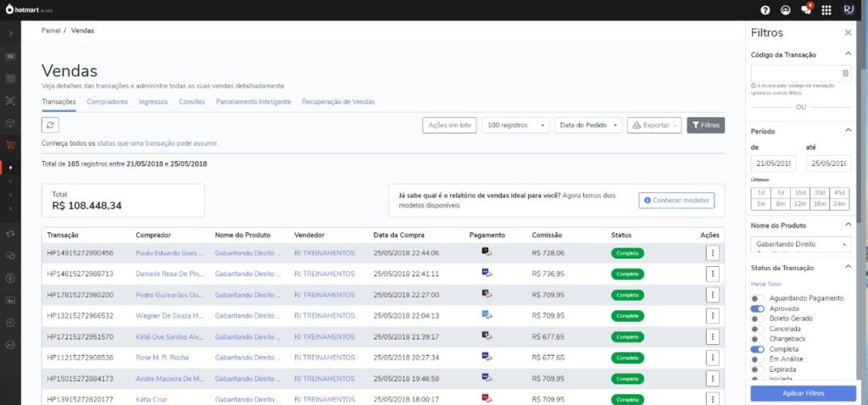The image size is (868, 405).
Task: Disable the Aprovada status filter
Action: point(757,308)
